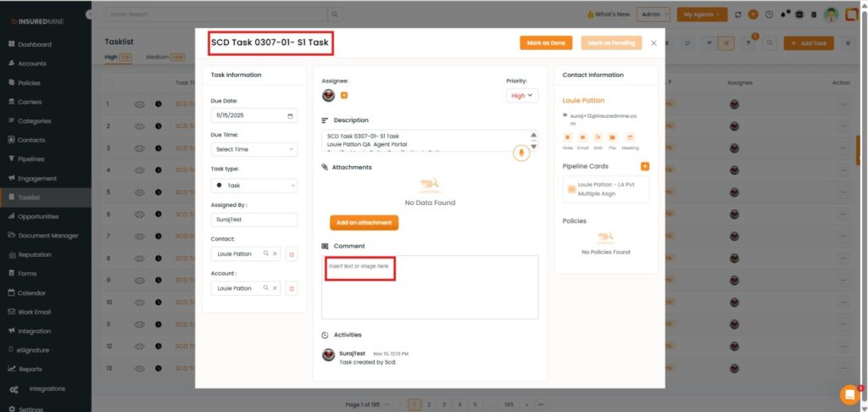This screenshot has height=412, width=868.
Task: Click the Meeting icon in Contact Information
Action: click(630, 137)
